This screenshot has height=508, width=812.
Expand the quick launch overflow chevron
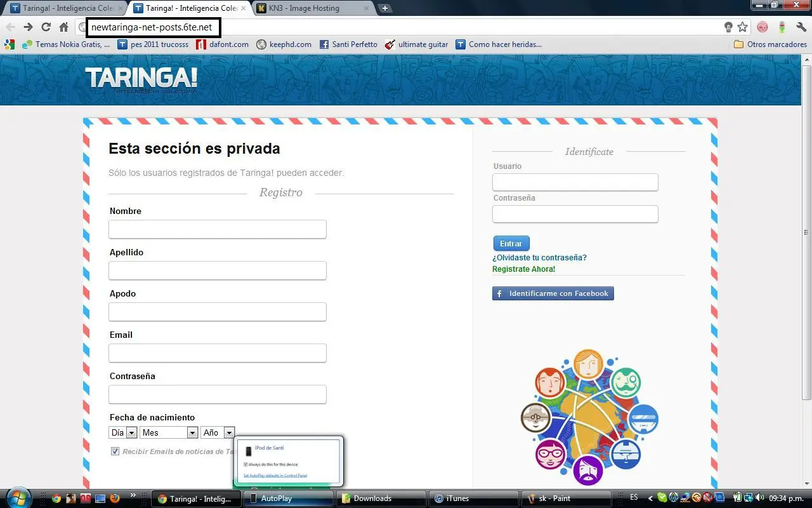click(x=133, y=495)
